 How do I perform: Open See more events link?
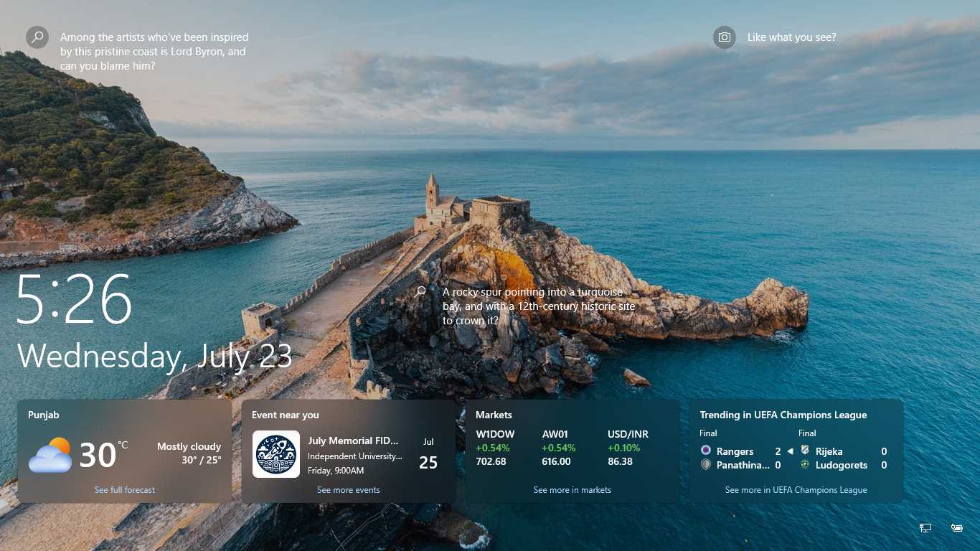349,490
